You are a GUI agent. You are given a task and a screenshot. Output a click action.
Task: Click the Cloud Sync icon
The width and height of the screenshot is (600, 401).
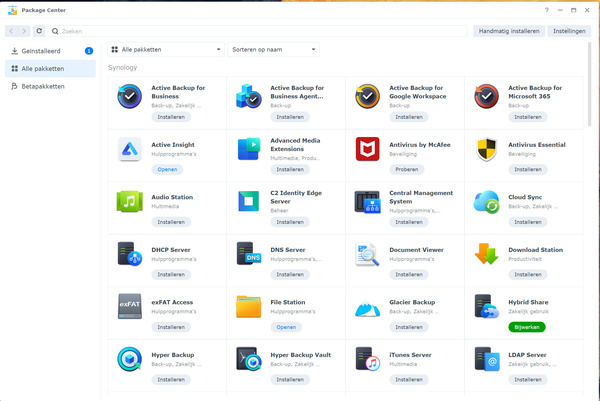pyautogui.click(x=486, y=202)
